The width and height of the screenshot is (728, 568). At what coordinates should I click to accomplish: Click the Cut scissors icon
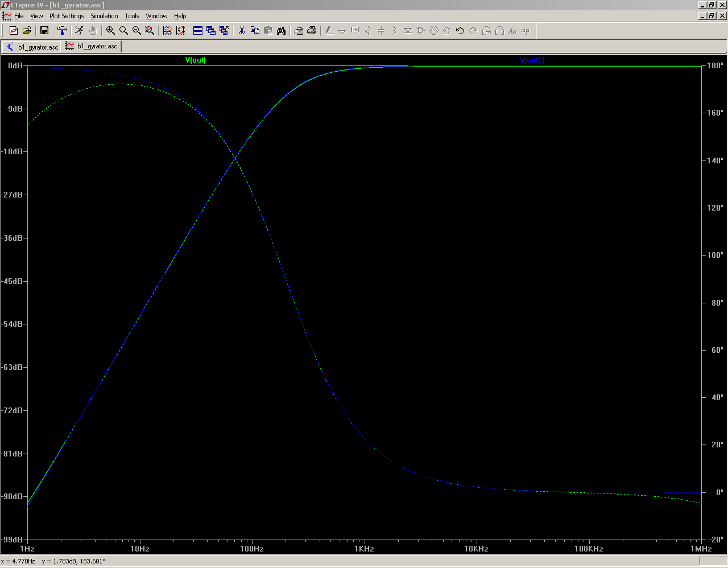point(242,31)
